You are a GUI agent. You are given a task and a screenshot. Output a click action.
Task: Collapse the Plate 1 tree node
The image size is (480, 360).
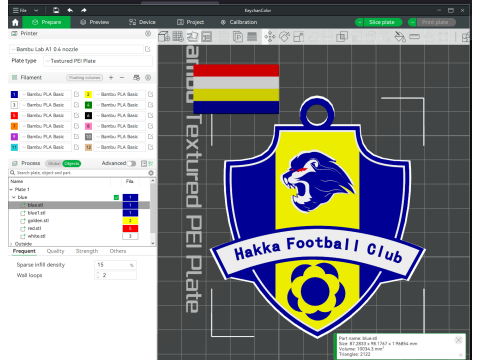tap(11, 189)
